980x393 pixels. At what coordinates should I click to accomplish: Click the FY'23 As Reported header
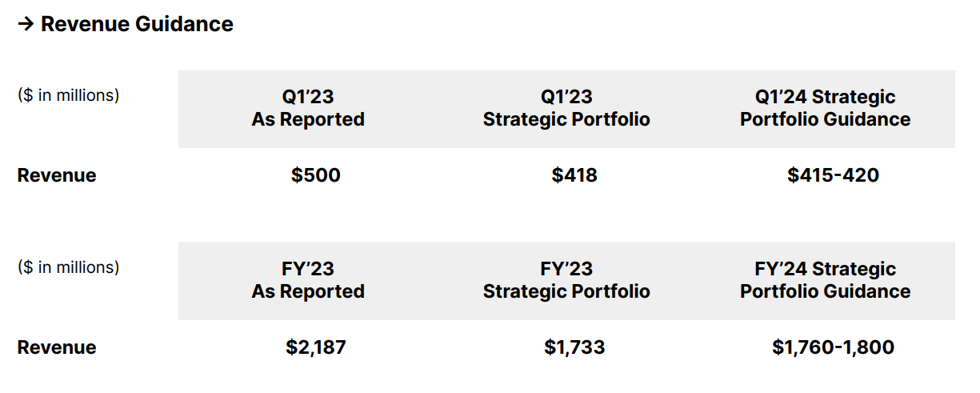pos(308,280)
